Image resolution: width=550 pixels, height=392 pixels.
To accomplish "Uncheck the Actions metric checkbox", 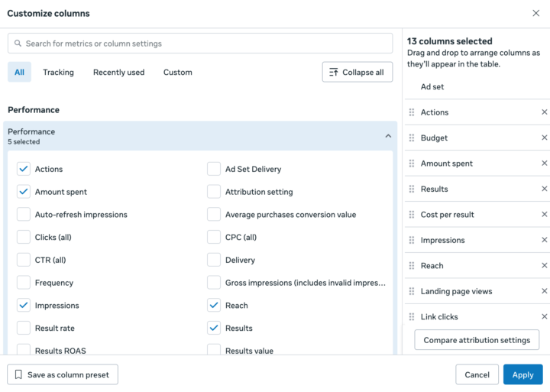I will pyautogui.click(x=24, y=169).
